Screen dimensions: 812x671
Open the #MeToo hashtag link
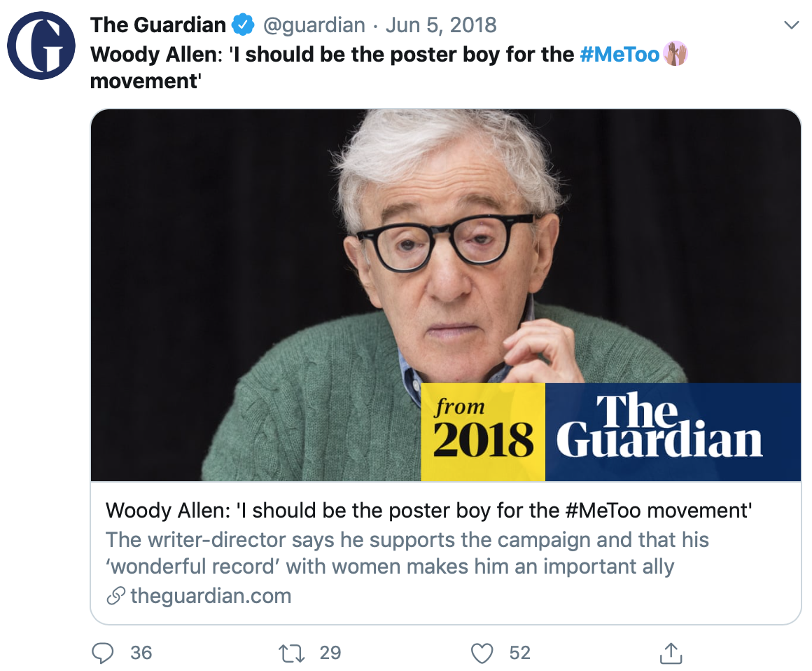tap(620, 54)
